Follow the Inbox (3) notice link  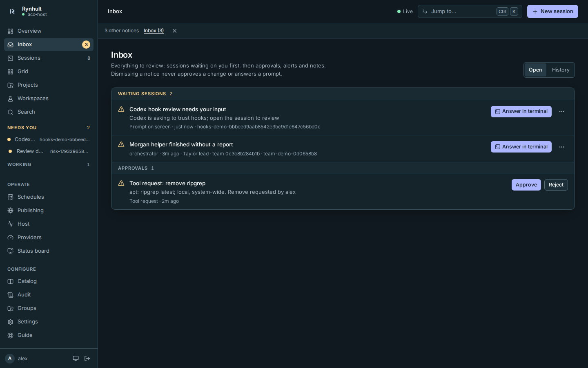pos(154,31)
